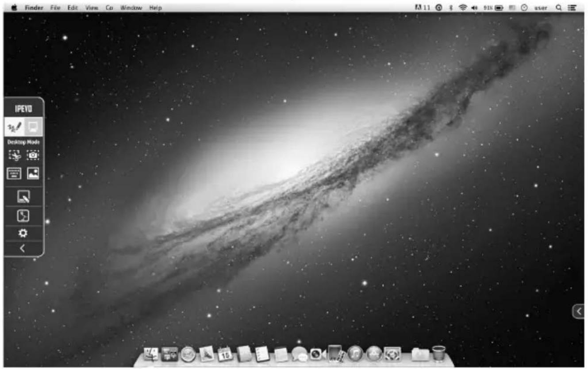Open the File menu
588x369 pixels.
(x=55, y=8)
